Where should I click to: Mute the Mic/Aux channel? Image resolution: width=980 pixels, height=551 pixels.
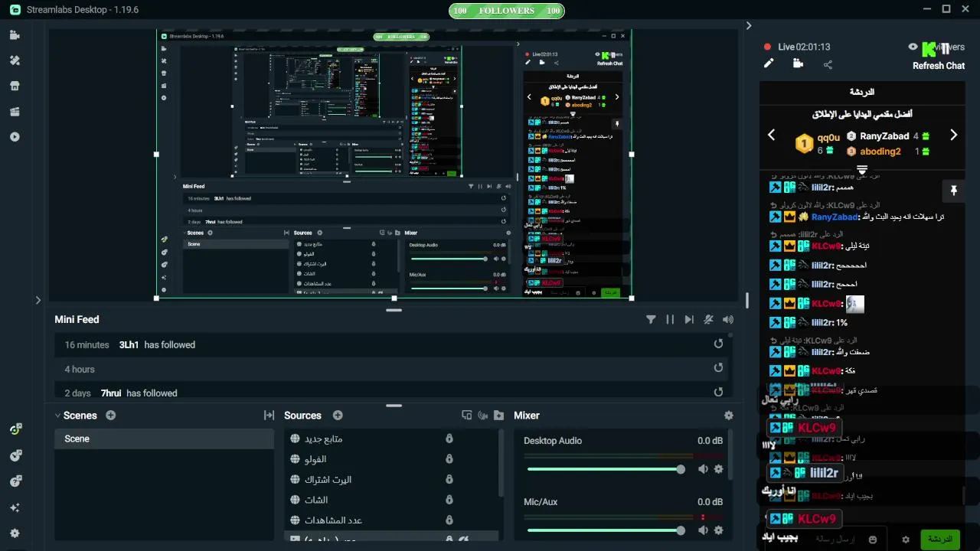(703, 530)
